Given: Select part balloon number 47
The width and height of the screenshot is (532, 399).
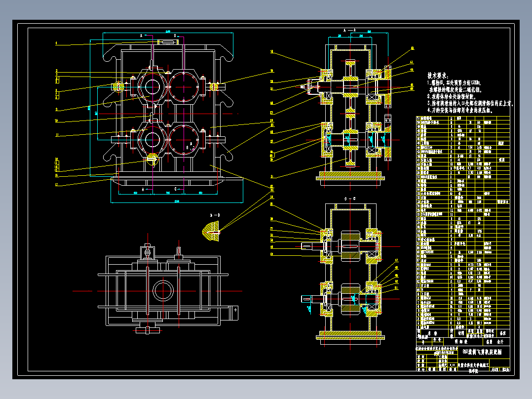Looking at the screenshot, I should [396, 260].
